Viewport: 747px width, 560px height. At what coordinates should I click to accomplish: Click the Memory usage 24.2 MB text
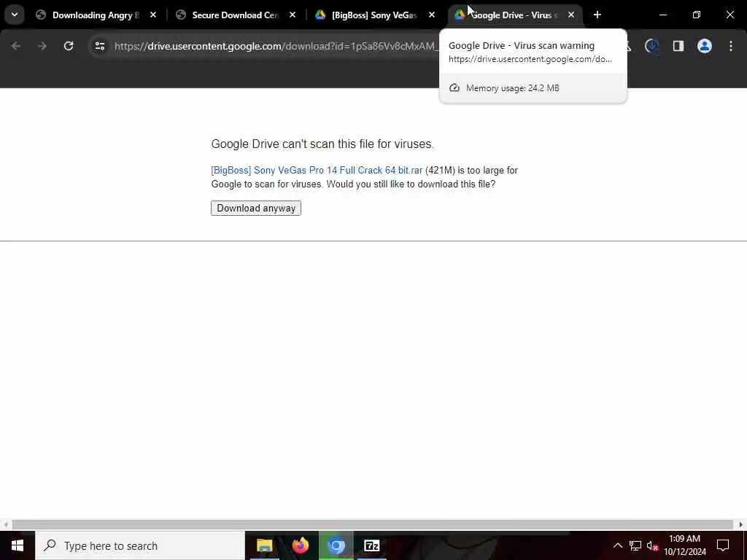[513, 88]
